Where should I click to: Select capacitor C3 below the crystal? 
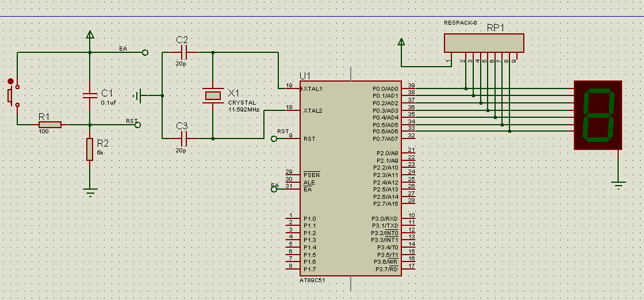point(182,139)
